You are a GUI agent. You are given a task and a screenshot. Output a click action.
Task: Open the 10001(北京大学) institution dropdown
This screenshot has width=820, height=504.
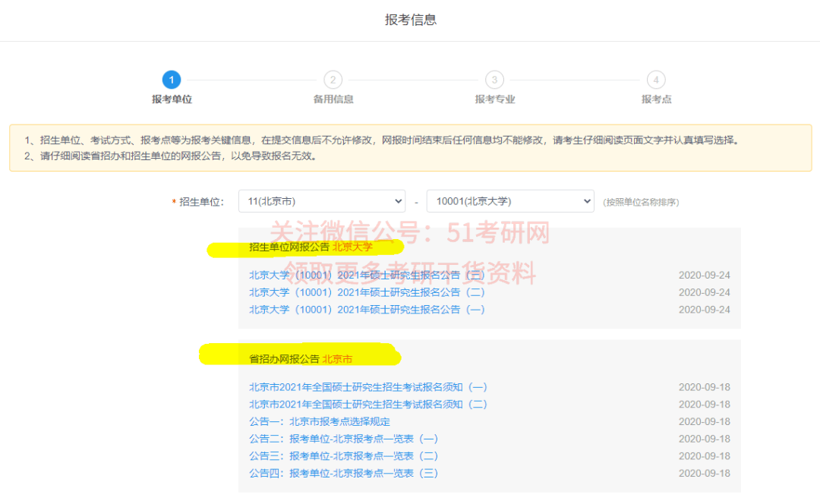510,201
